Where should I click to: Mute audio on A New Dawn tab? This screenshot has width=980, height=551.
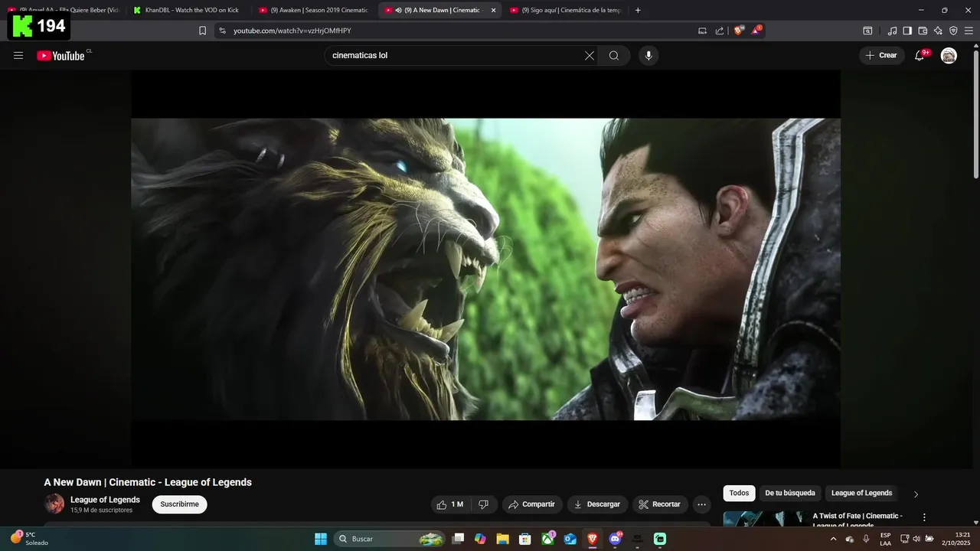click(x=398, y=10)
